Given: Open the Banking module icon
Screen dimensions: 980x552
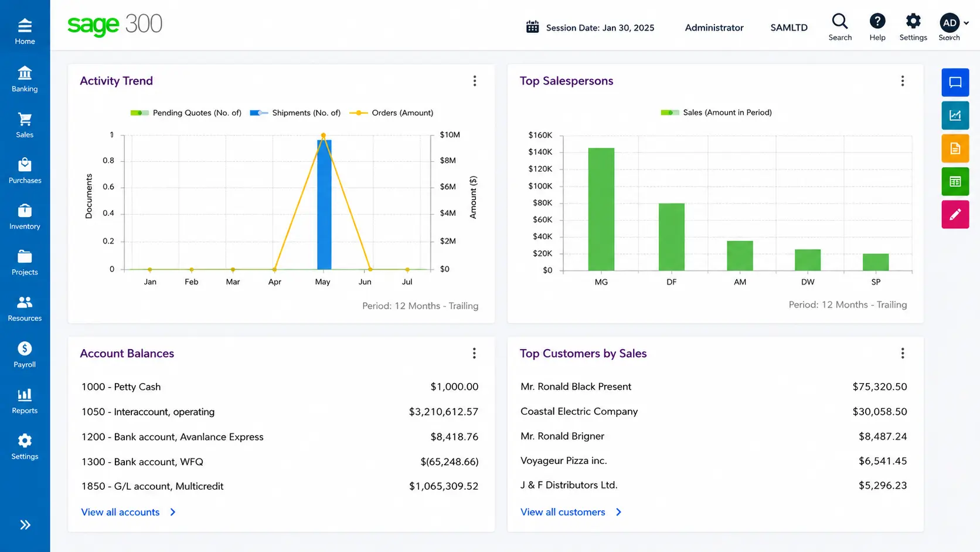Looking at the screenshot, I should [25, 73].
